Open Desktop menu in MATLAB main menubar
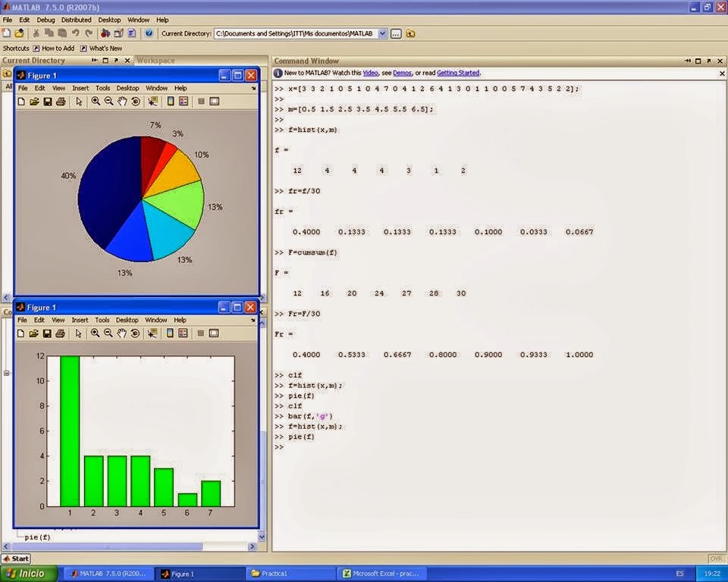This screenshot has height=582, width=728. tap(109, 20)
